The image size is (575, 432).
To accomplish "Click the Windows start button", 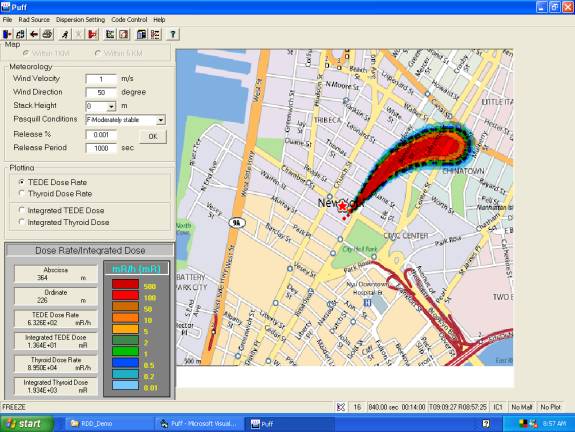I will coord(26,424).
